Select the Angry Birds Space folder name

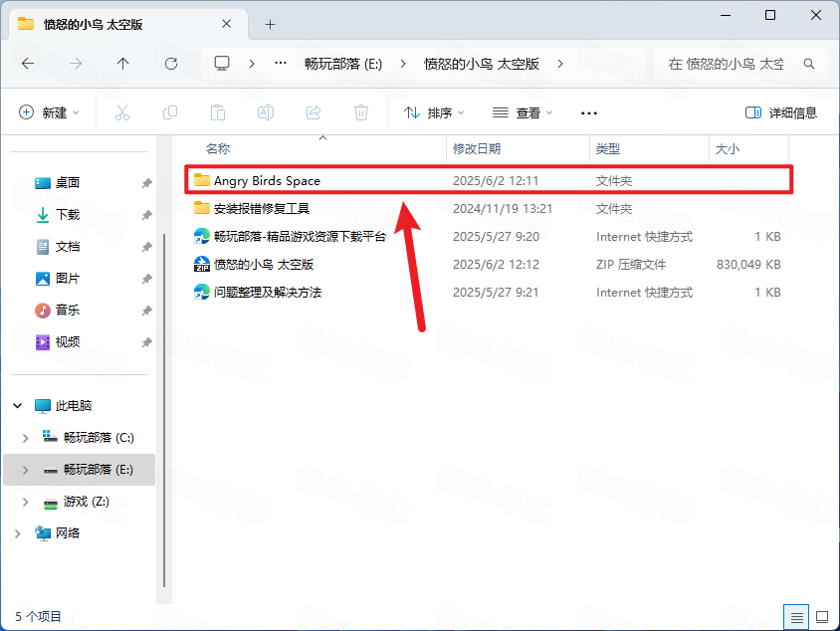[267, 180]
